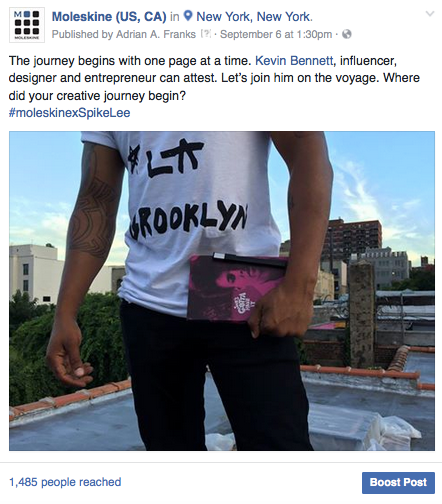Click the #moleskinexSpikeLee hashtag
442x504 pixels.
point(69,113)
